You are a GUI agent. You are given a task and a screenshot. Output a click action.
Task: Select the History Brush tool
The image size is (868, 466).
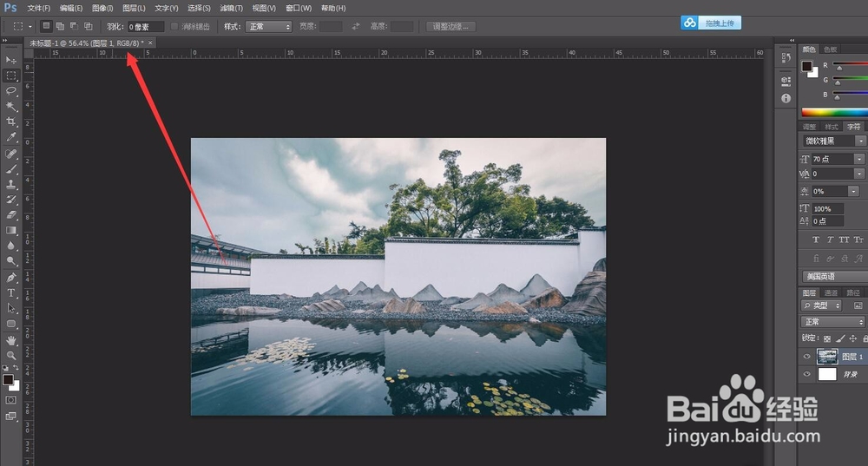(11, 200)
